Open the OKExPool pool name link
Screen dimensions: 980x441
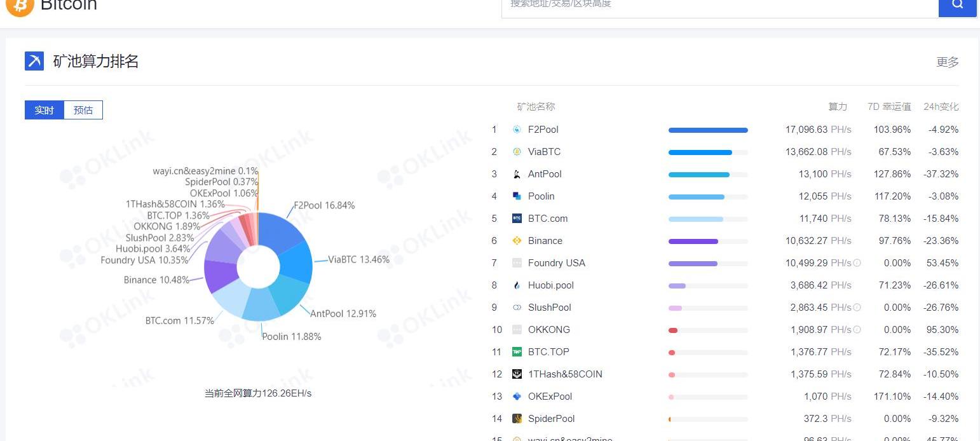click(550, 397)
